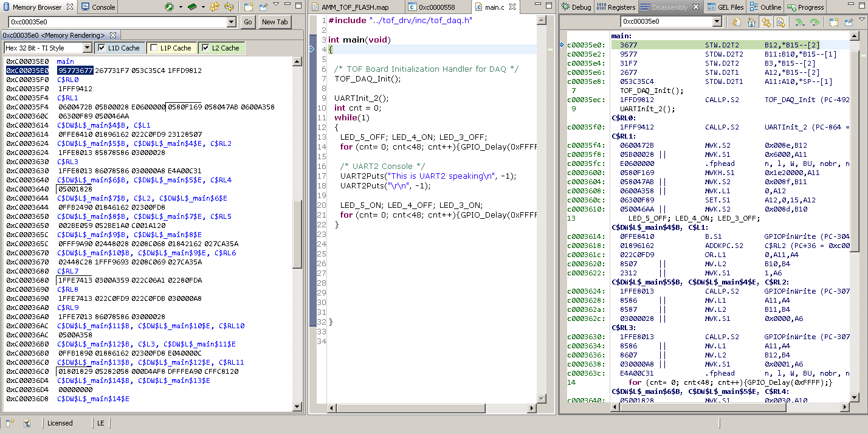The width and height of the screenshot is (868, 434).
Task: Open Hex 32 Bit - TI Style dropdown
Action: point(87,48)
